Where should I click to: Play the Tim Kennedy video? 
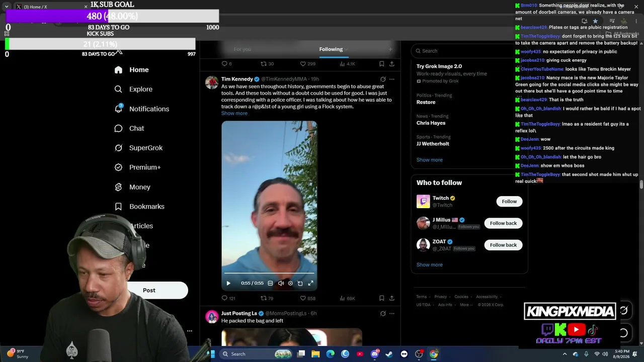pyautogui.click(x=228, y=283)
